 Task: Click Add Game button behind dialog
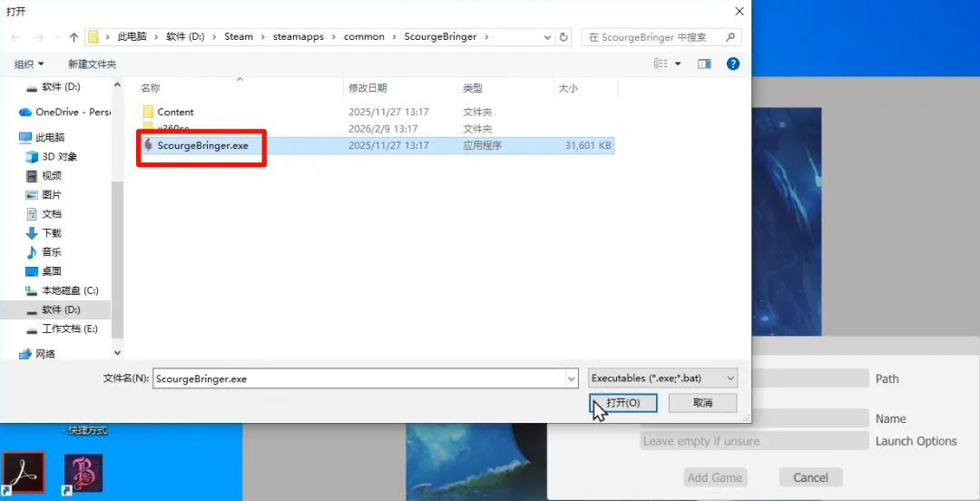[715, 478]
